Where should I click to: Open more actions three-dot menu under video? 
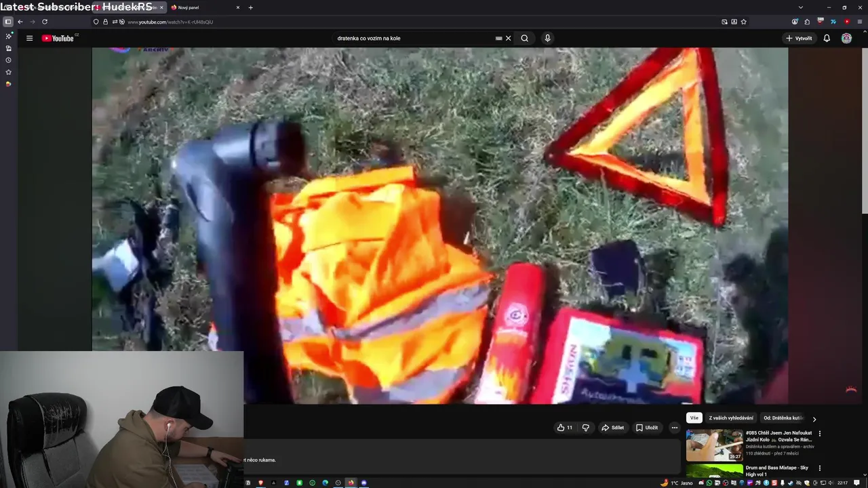pos(674,428)
